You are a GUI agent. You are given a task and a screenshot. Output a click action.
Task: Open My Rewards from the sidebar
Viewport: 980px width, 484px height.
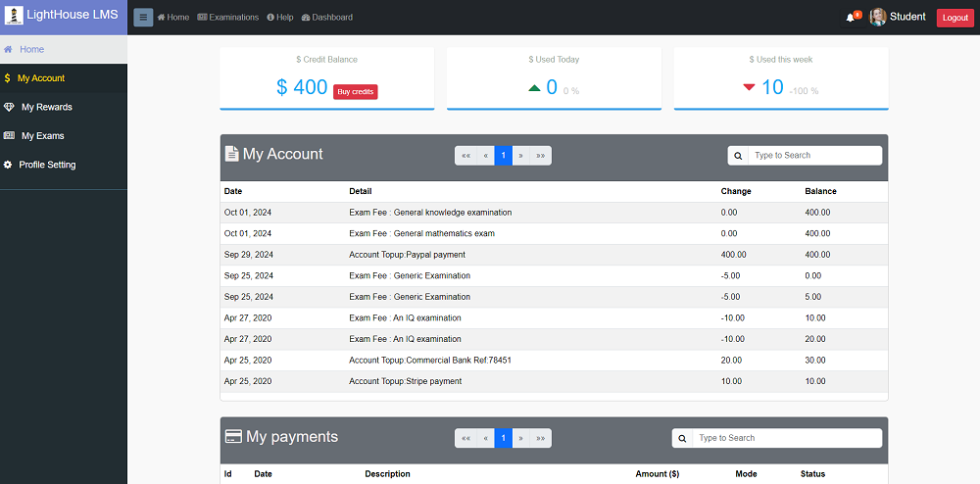click(x=46, y=107)
